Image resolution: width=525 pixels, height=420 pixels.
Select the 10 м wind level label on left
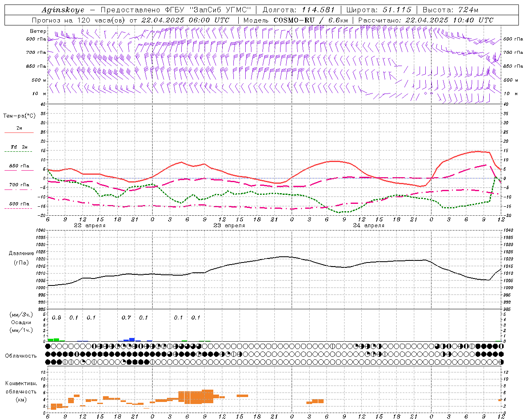(x=39, y=94)
